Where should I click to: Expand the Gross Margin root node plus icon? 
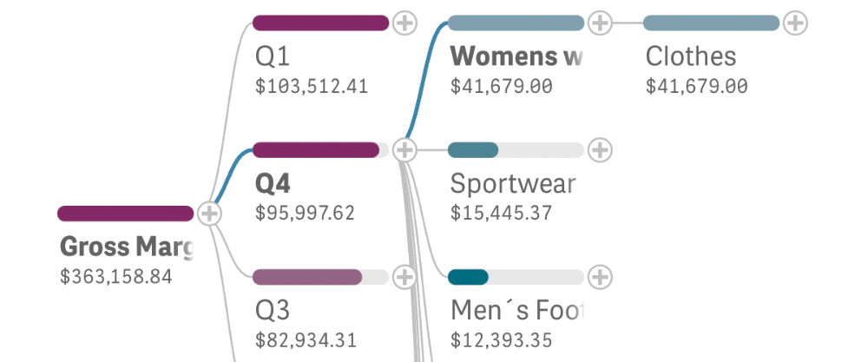pos(209,213)
